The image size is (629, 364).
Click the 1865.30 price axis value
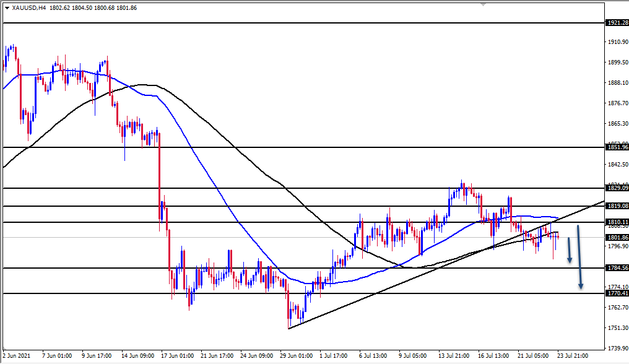(x=618, y=124)
